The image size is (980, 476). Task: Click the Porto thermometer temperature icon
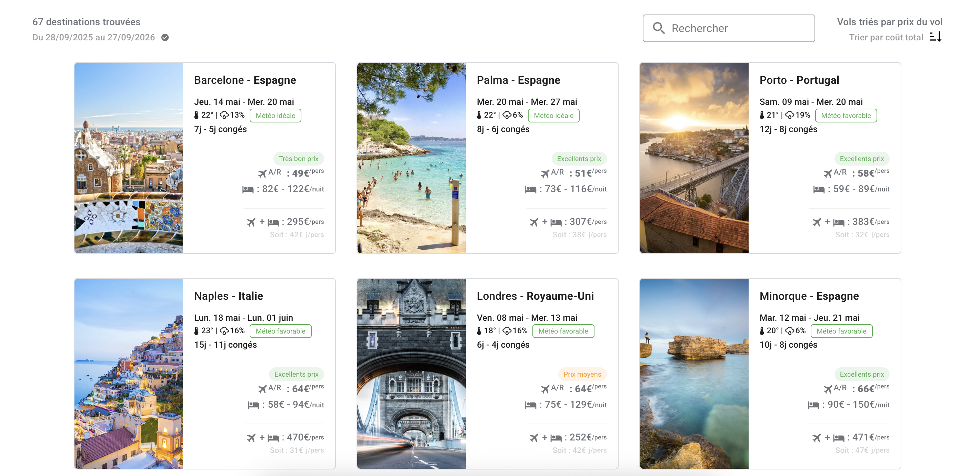tap(762, 115)
